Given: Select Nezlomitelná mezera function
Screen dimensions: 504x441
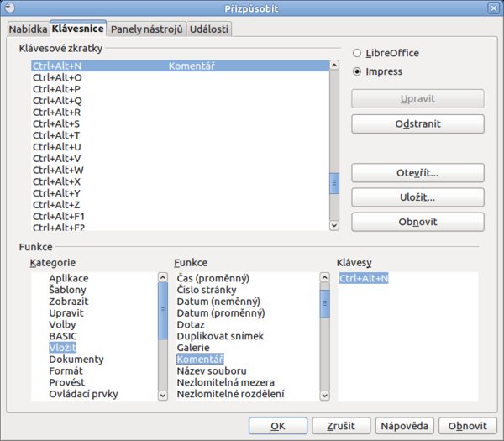Looking at the screenshot, I should click(x=226, y=382).
